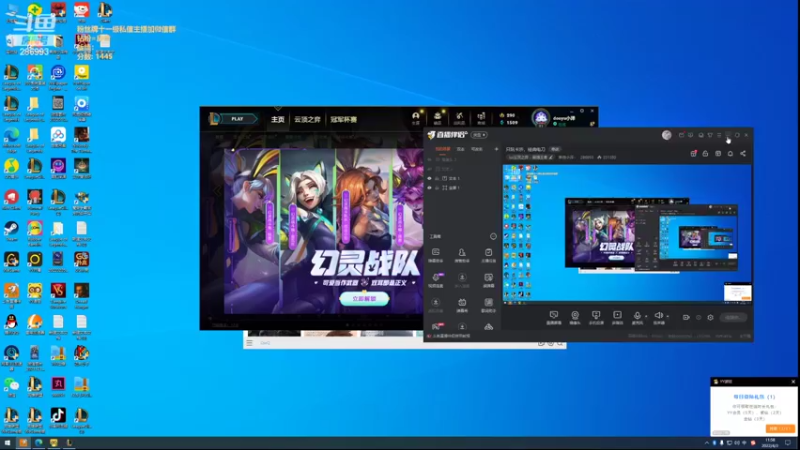
Task: Add a new scene with the plus icon
Action: 496,149
